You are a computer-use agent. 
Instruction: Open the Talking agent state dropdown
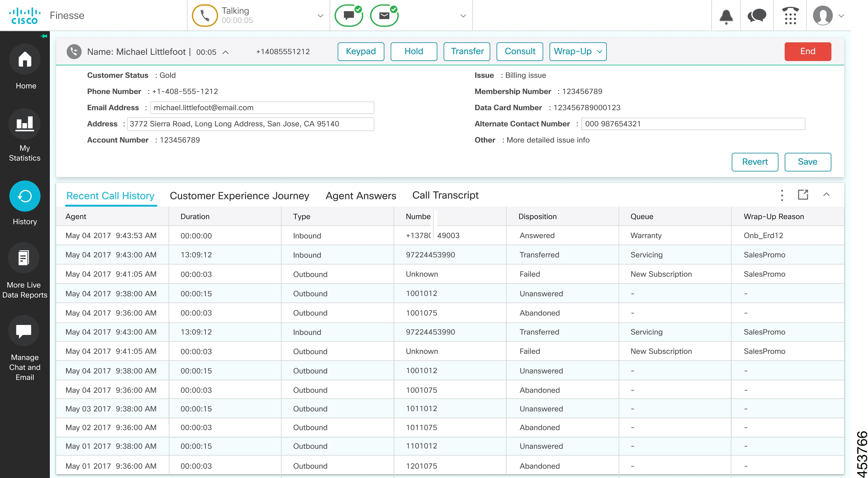[x=320, y=15]
